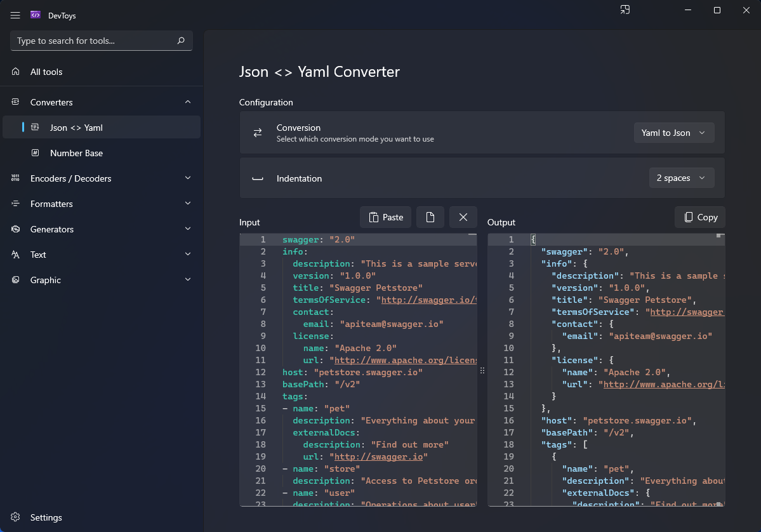Image resolution: width=761 pixels, height=532 pixels.
Task: Change indentation via the 2 spaces dropdown
Action: [x=681, y=178]
